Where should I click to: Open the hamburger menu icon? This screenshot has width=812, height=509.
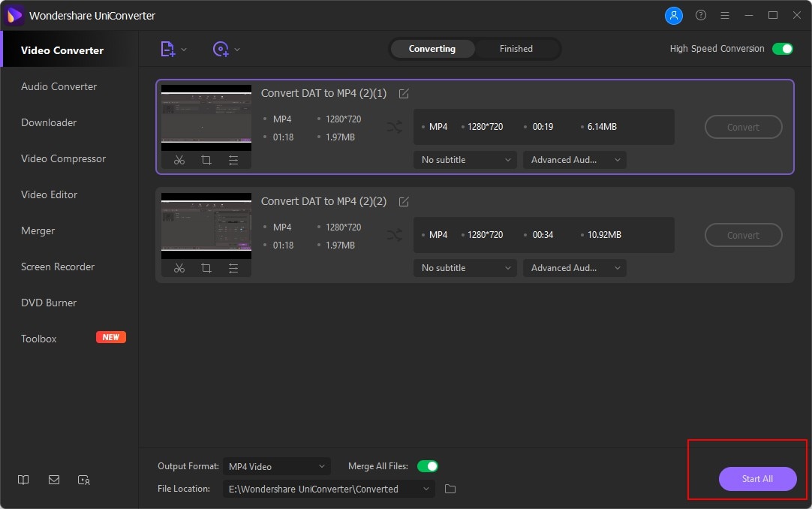[725, 16]
